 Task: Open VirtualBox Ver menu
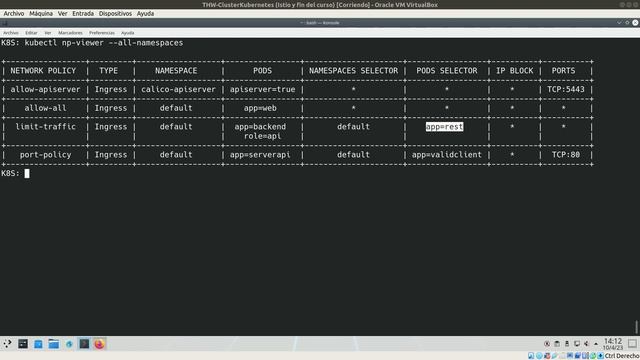tap(62, 13)
